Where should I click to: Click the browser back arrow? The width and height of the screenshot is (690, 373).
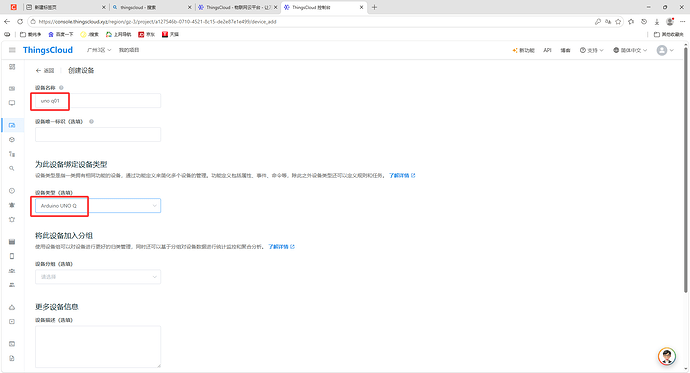click(7, 22)
